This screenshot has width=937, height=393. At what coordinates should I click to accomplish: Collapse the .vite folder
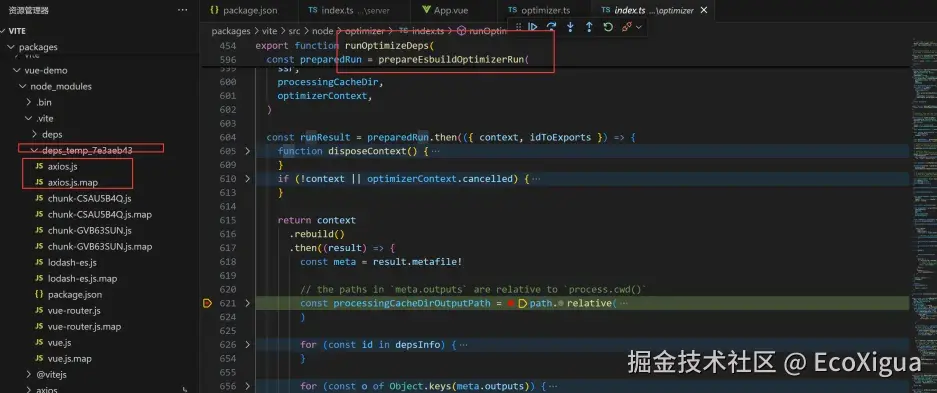point(28,119)
